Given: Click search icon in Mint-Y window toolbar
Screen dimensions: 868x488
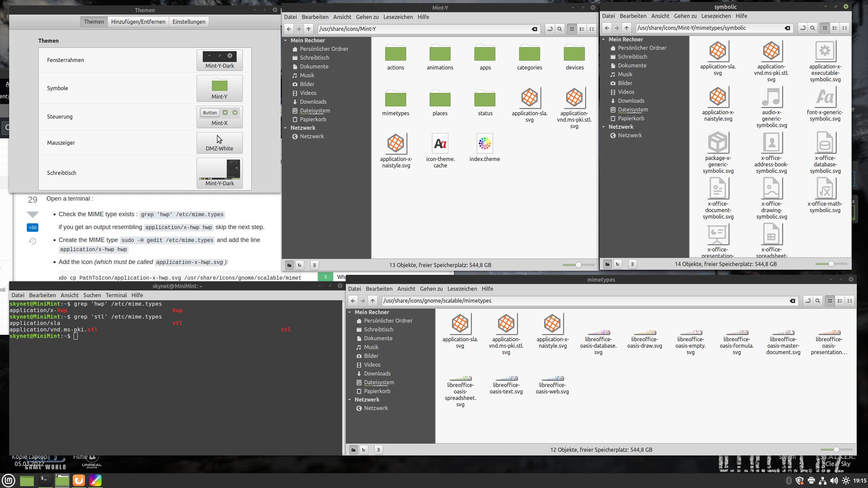Looking at the screenshot, I should [559, 29].
